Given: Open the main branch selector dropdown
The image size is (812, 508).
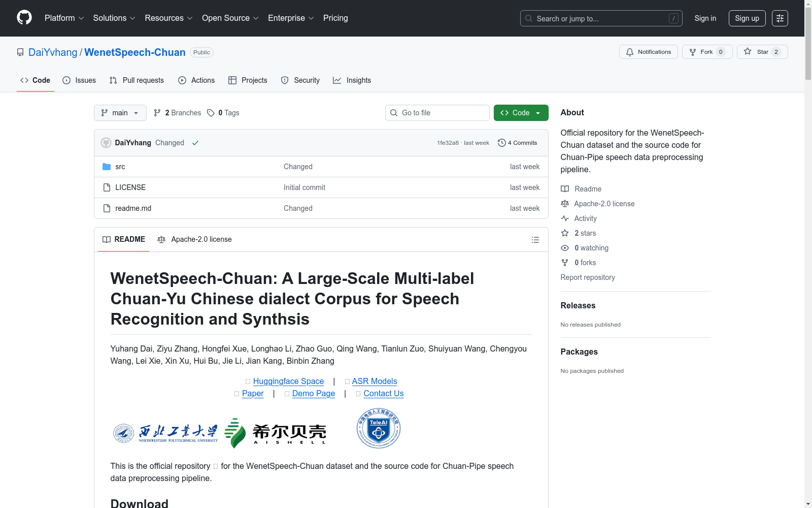Looking at the screenshot, I should coord(120,113).
